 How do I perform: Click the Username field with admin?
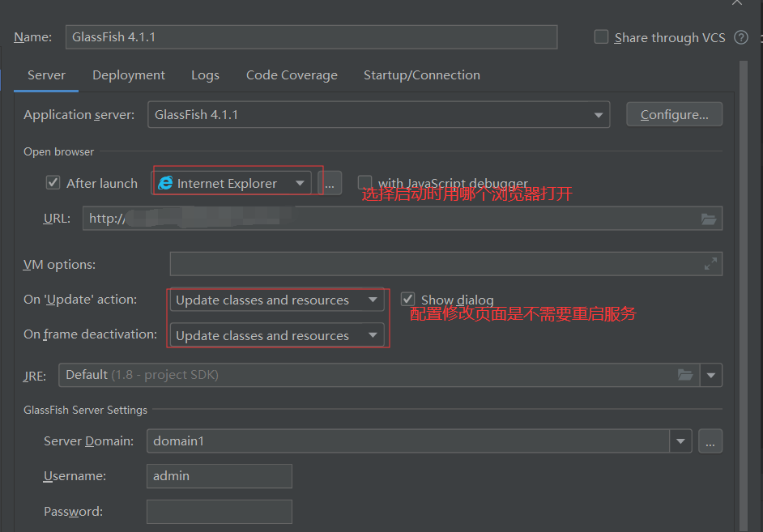point(220,476)
